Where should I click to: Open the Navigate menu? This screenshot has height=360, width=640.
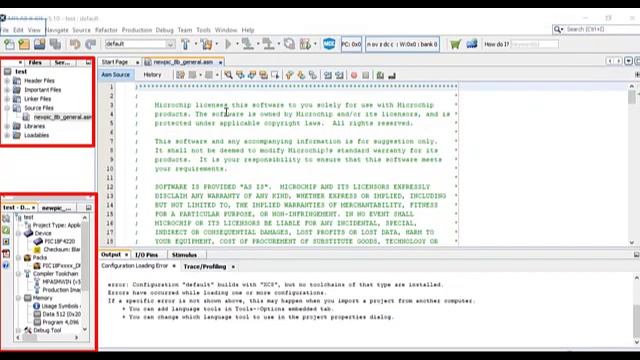[x=57, y=30]
